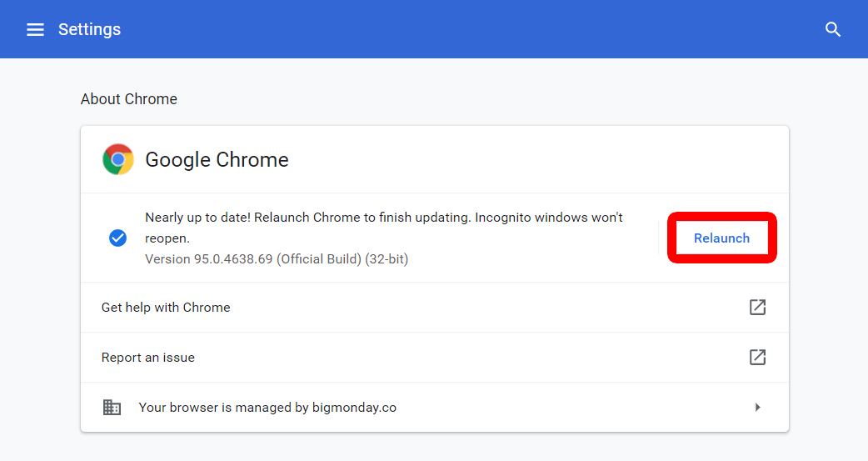This screenshot has width=868, height=461.
Task: Click the blue update checkmark icon
Action: click(x=117, y=238)
